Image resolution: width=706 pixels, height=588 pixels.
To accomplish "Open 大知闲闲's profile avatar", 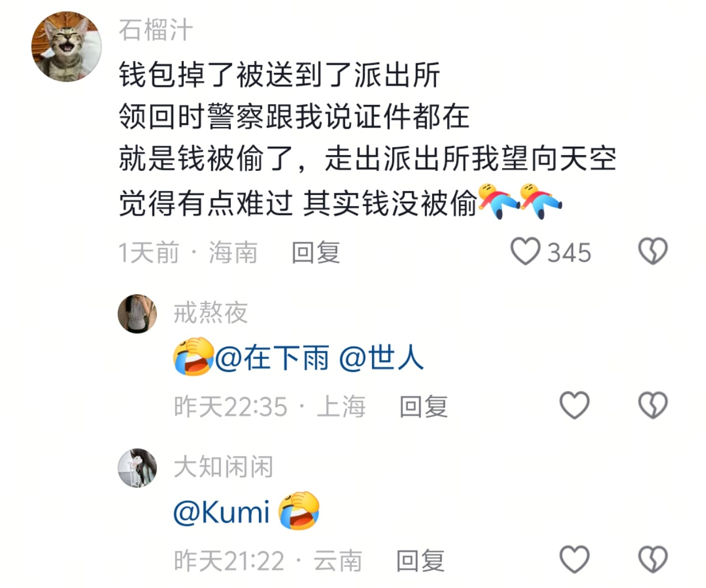I will click(x=137, y=468).
